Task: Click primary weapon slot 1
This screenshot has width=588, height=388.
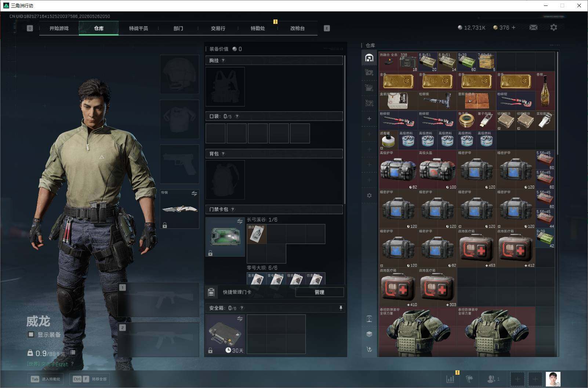Action: coord(159,299)
